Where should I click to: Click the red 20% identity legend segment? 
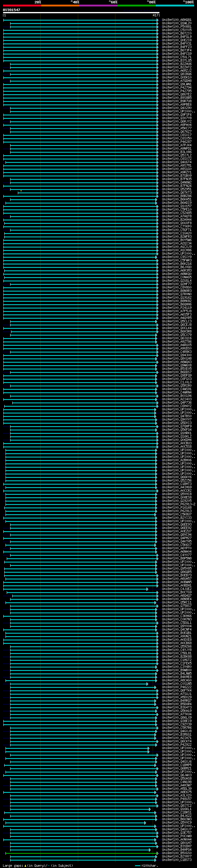coord(22,6)
